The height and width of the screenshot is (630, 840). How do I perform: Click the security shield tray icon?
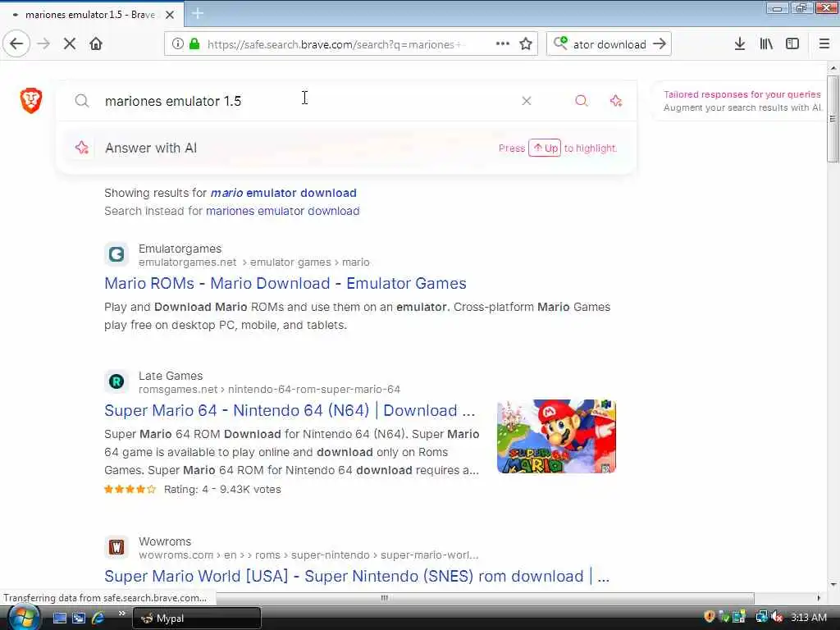click(x=710, y=617)
